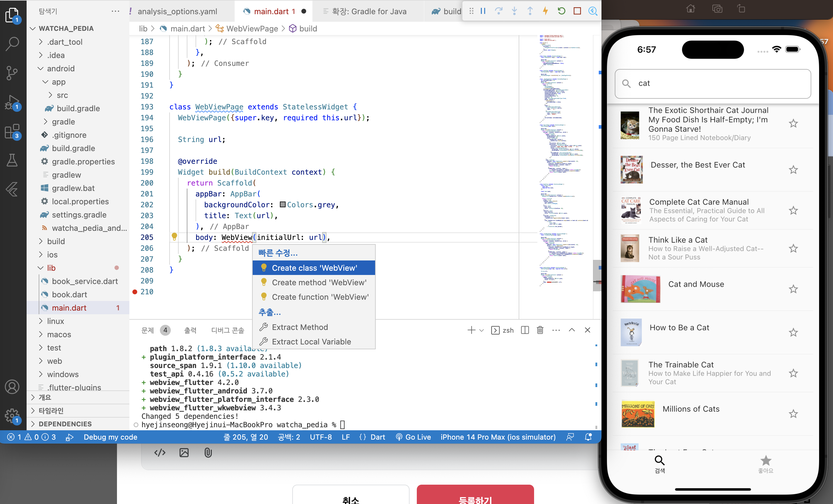Expand the 타임라인 section

click(x=78, y=411)
